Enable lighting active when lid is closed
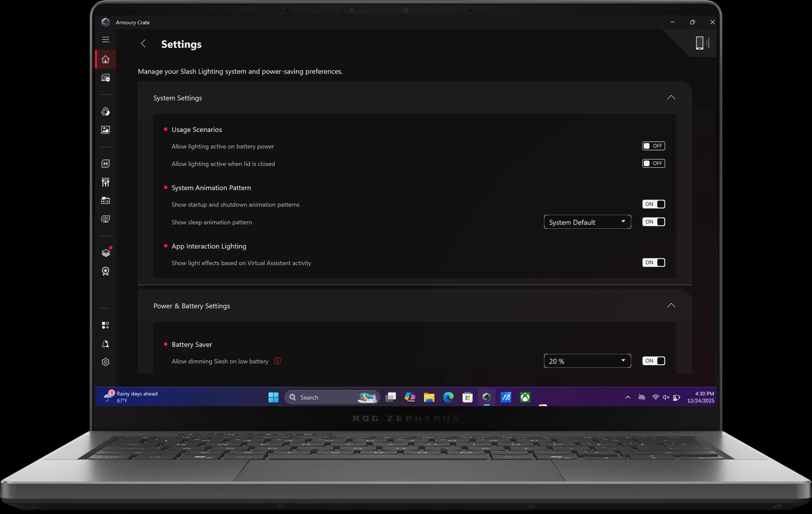812x514 pixels. point(653,164)
